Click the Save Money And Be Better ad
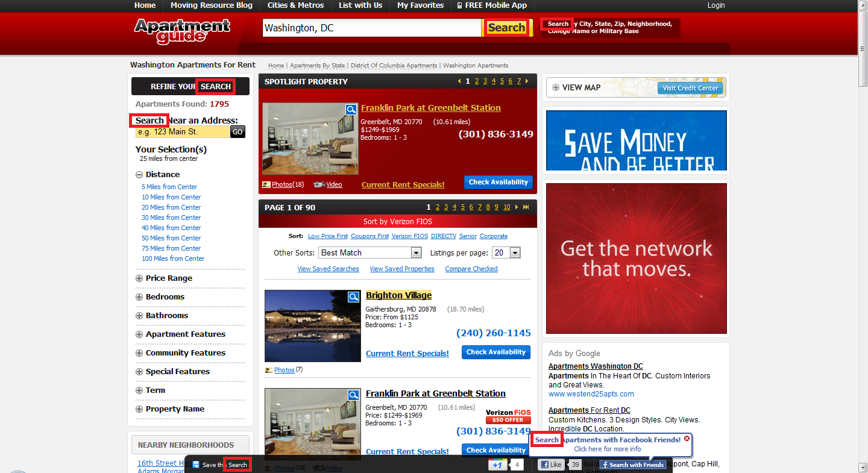This screenshot has width=868, height=473. click(x=636, y=140)
